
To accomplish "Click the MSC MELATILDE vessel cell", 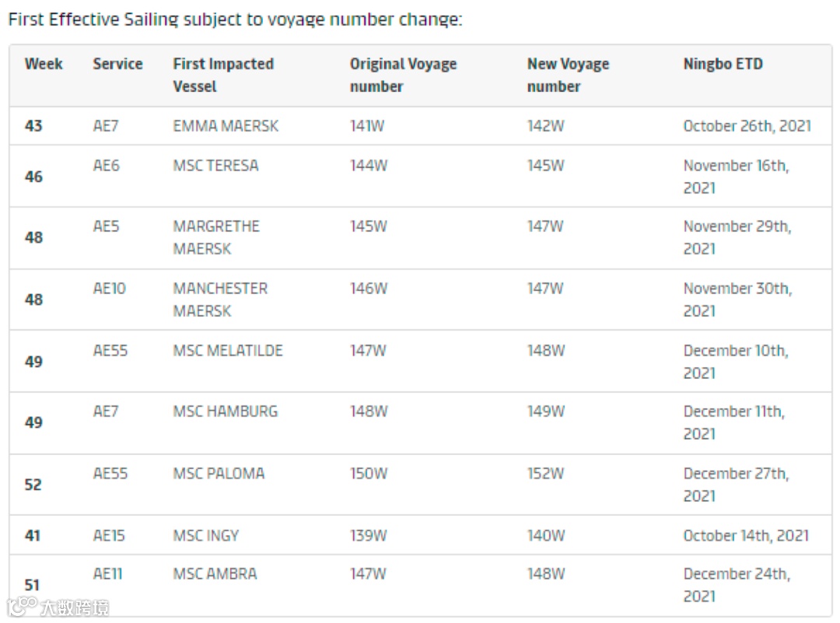I will 228,351.
